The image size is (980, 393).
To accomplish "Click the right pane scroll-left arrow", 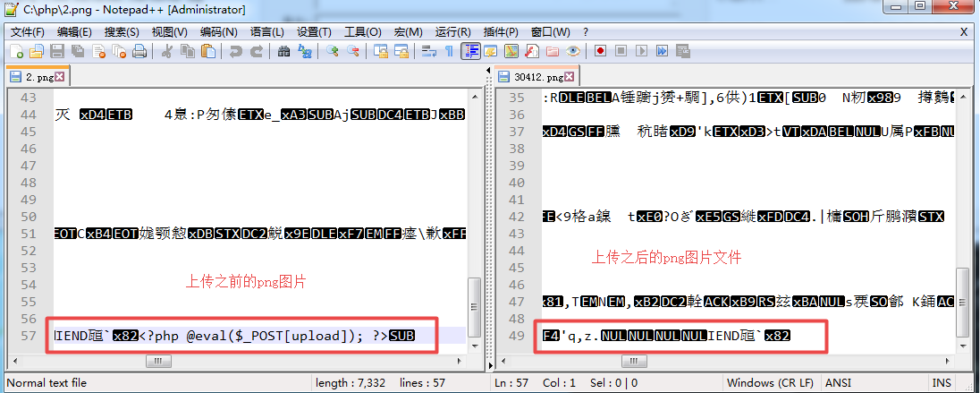I will coord(503,361).
